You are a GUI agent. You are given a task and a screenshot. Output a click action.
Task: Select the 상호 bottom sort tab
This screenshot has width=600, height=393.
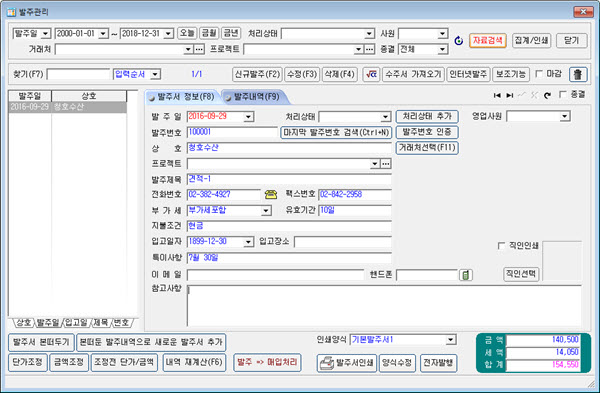tap(24, 323)
